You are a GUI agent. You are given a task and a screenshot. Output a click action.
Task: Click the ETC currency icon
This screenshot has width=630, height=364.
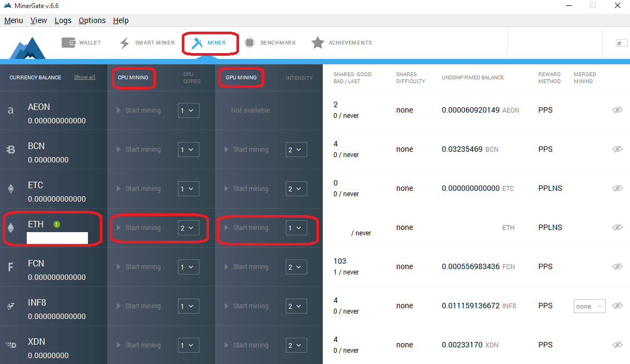coord(11,188)
